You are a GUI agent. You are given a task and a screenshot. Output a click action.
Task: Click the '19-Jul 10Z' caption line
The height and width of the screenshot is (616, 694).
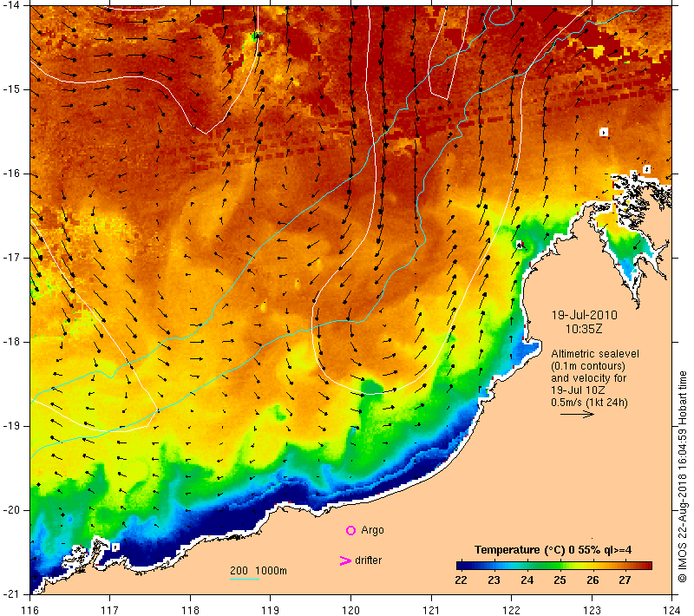click(x=578, y=390)
